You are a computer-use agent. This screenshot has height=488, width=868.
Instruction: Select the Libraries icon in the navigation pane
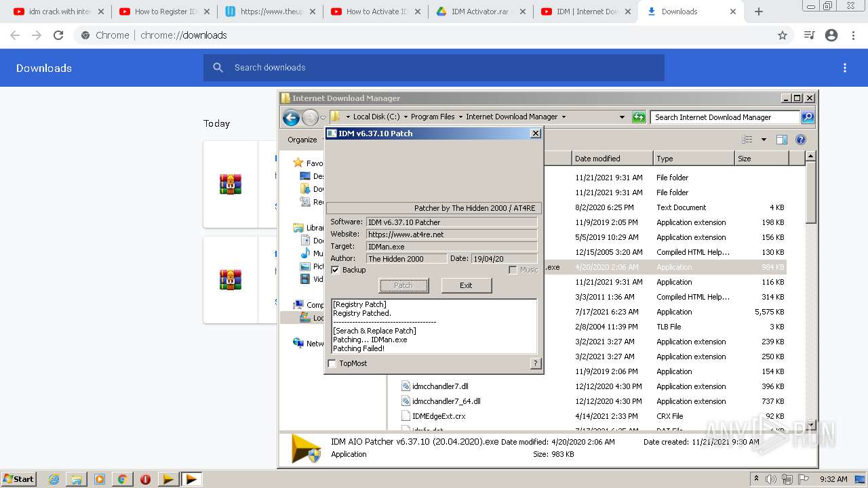[298, 228]
